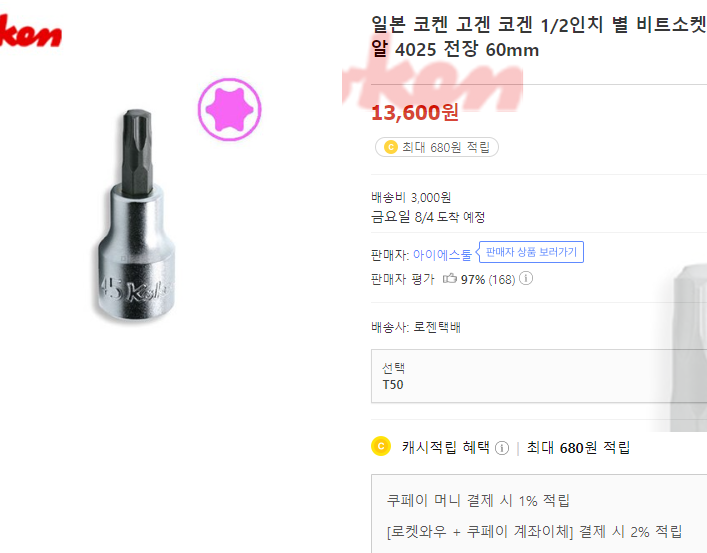Click the 캐시적립 혜택 label
This screenshot has height=553, width=707.
point(445,447)
